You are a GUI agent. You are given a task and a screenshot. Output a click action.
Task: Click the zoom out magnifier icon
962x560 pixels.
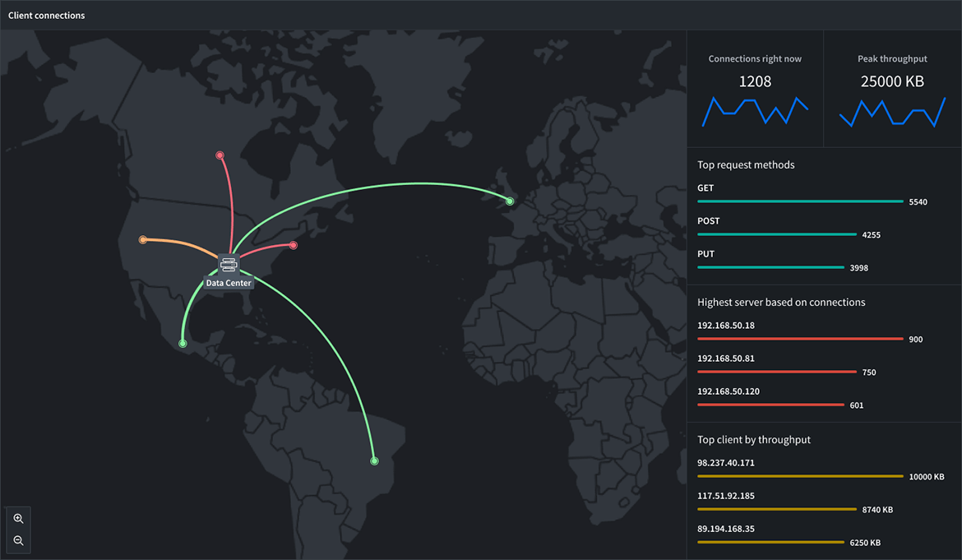(18, 541)
